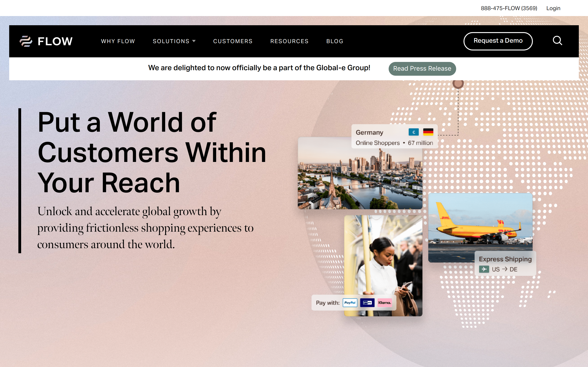588x367 pixels.
Task: Click the Klarna payment icon
Action: (x=384, y=303)
